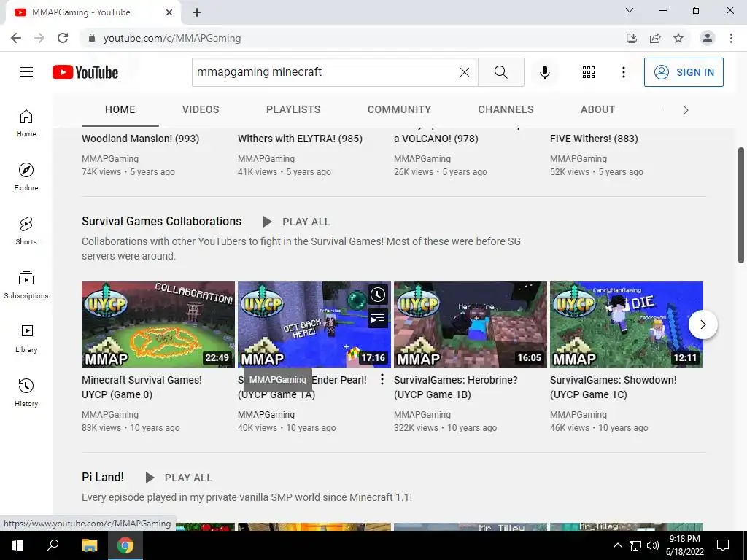This screenshot has height=560, width=747.
Task: Open Library in the left sidebar
Action: pyautogui.click(x=26, y=338)
